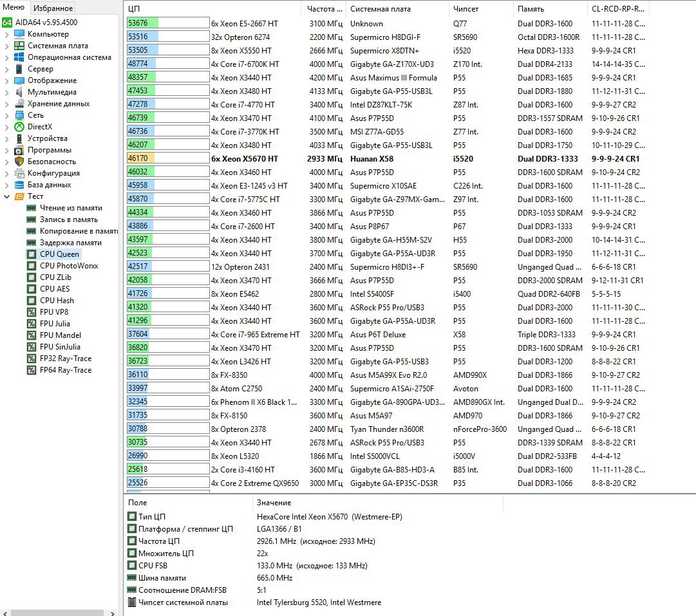This screenshot has height=616, width=696.
Task: Open the FP32 Ray-Trace benchmark
Action: coord(66,358)
